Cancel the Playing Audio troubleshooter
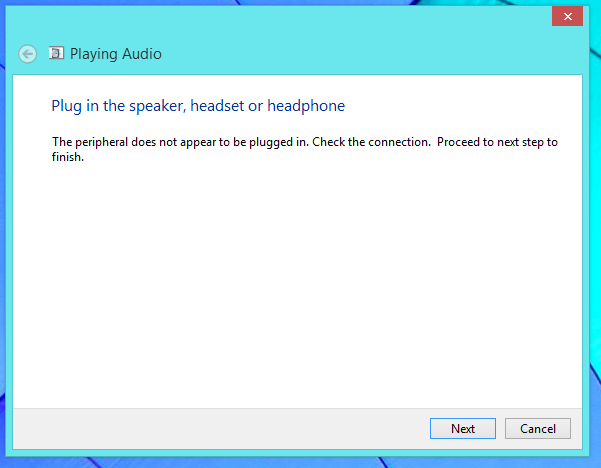 [538, 429]
